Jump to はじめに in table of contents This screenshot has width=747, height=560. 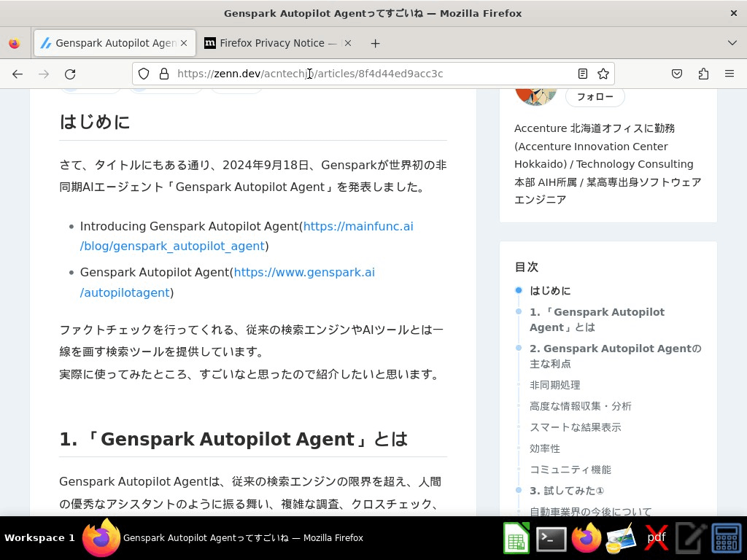point(550,290)
